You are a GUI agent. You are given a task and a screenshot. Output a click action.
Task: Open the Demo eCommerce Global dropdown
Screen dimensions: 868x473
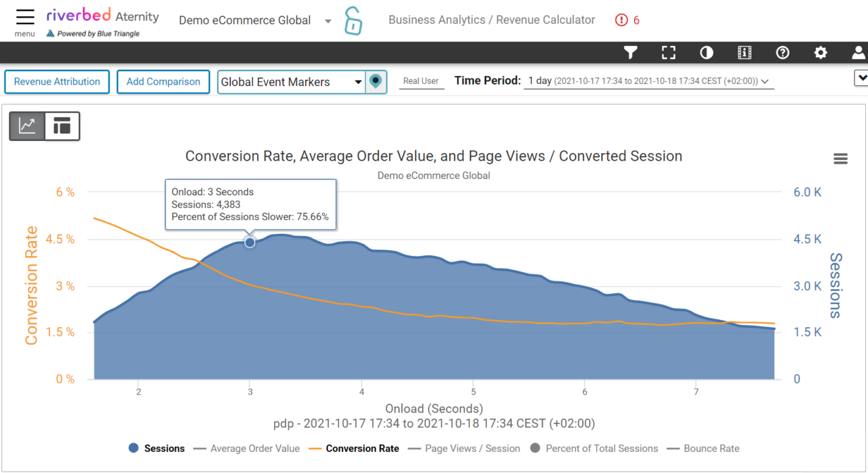[x=252, y=20]
